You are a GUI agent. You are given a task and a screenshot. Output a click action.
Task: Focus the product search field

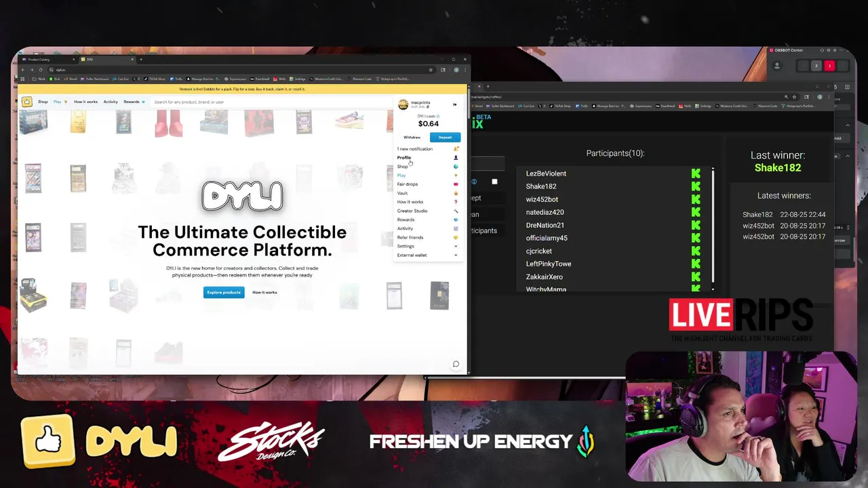pyautogui.click(x=271, y=102)
